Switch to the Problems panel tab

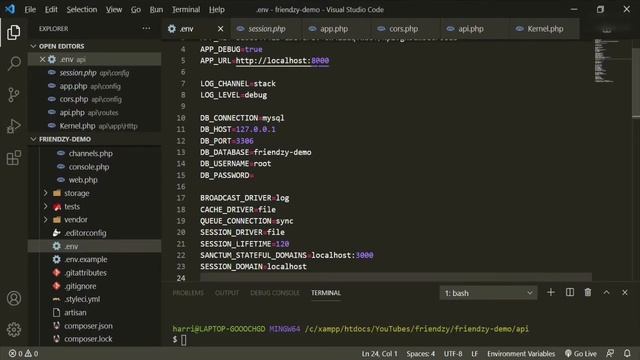coord(188,293)
